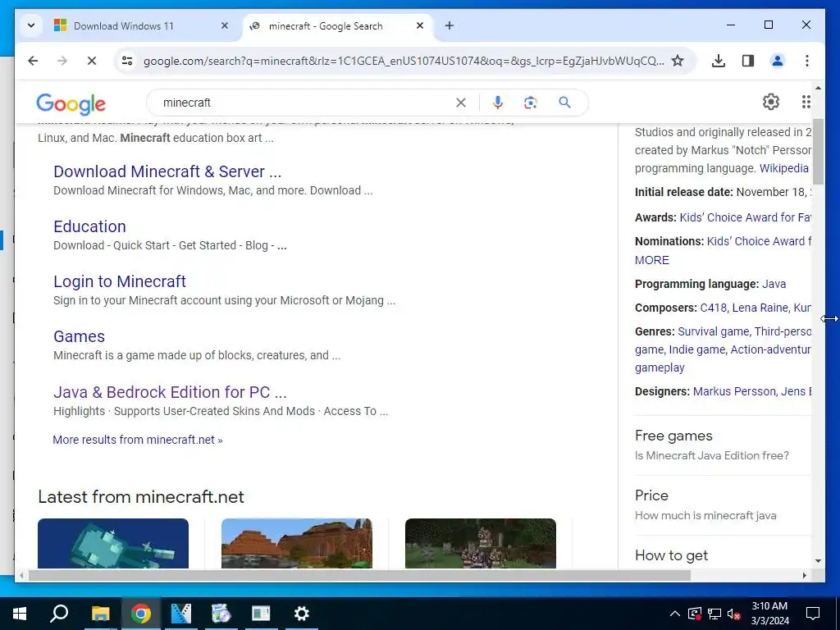The height and width of the screenshot is (630, 840).
Task: Open the Windows Start menu
Action: [x=20, y=614]
